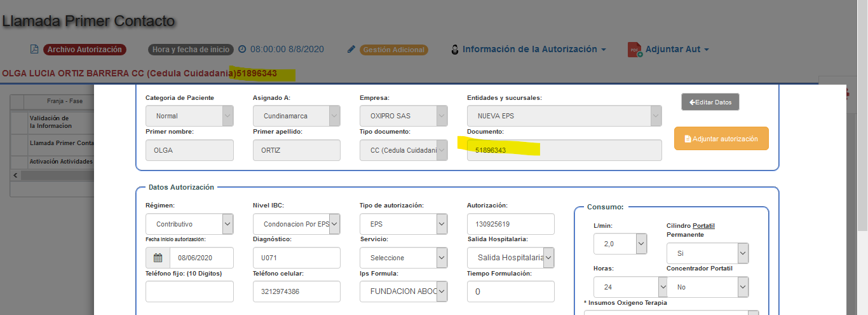Open Servicio dropdown showing Seleccione
Image resolution: width=868 pixels, height=315 pixels.
(x=403, y=258)
